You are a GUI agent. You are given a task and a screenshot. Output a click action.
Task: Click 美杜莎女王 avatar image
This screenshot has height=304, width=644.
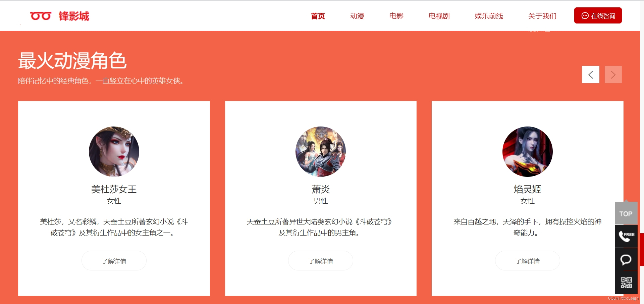(114, 152)
